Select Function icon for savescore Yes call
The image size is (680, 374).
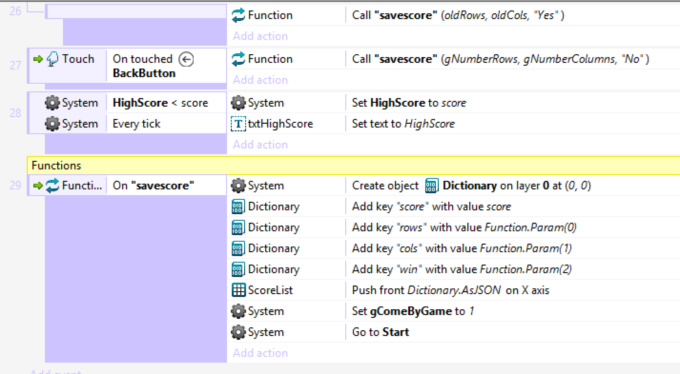(238, 15)
